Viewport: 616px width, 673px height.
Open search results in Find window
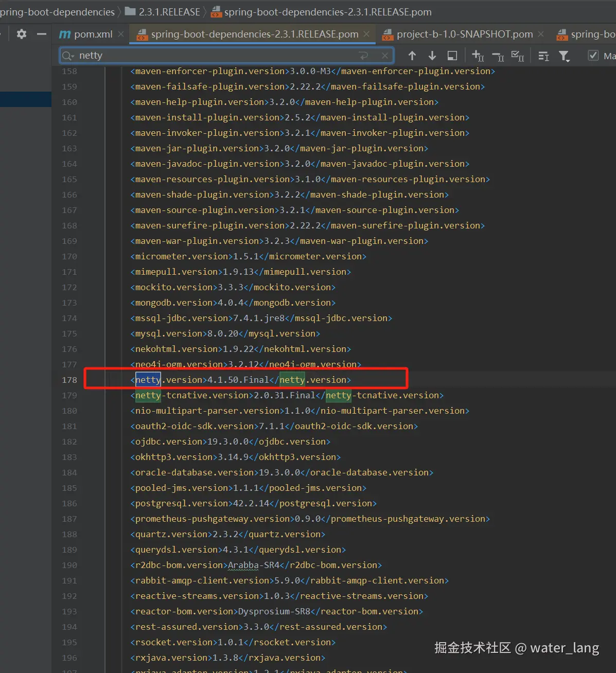tap(452, 56)
